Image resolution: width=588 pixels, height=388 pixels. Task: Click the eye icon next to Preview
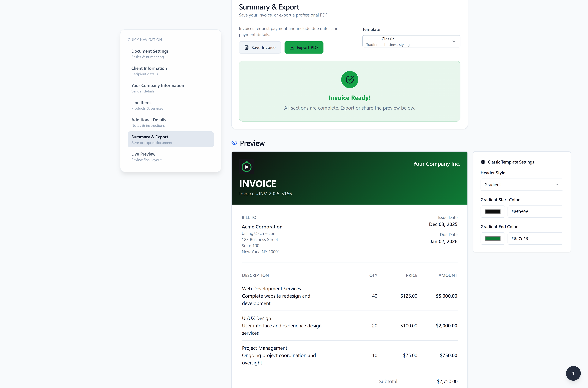coord(234,143)
